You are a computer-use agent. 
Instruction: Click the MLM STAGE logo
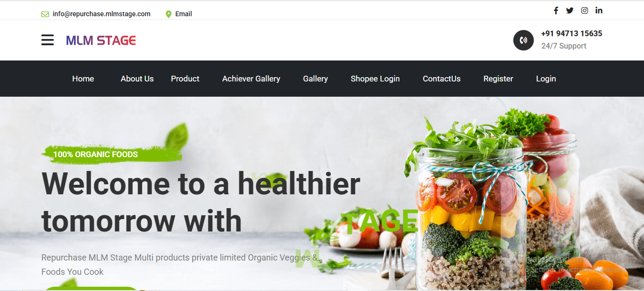pos(101,40)
